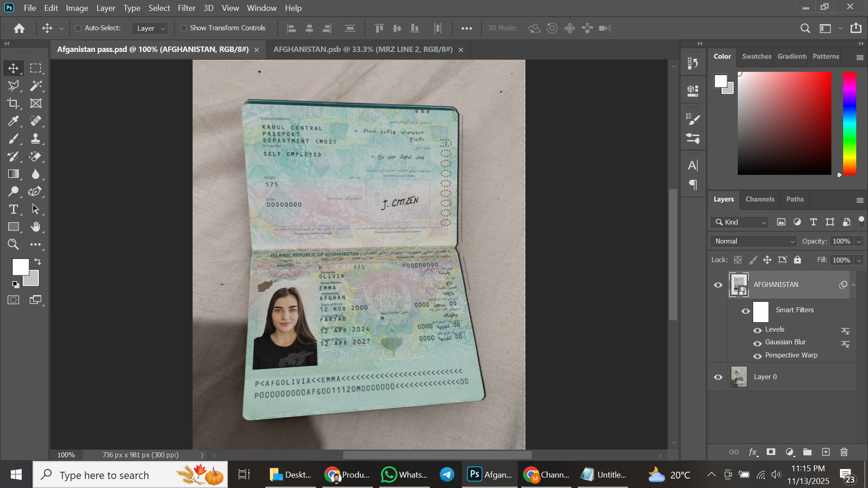This screenshot has width=868, height=488.
Task: Open the layer Kind filter dropdown
Action: [739, 222]
